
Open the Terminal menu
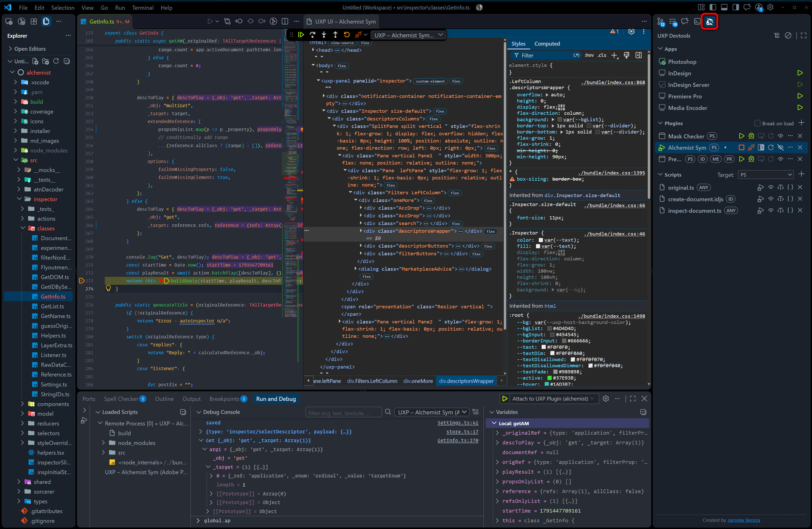[x=143, y=8]
